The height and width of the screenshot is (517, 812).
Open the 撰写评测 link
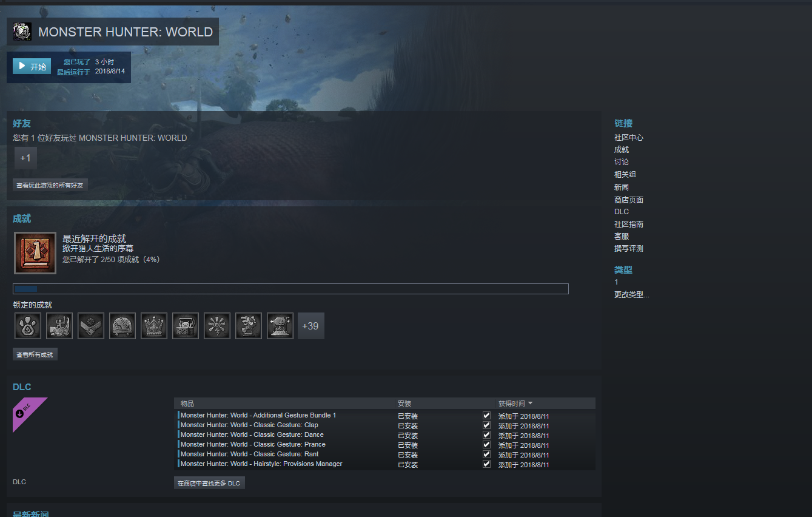pos(629,249)
